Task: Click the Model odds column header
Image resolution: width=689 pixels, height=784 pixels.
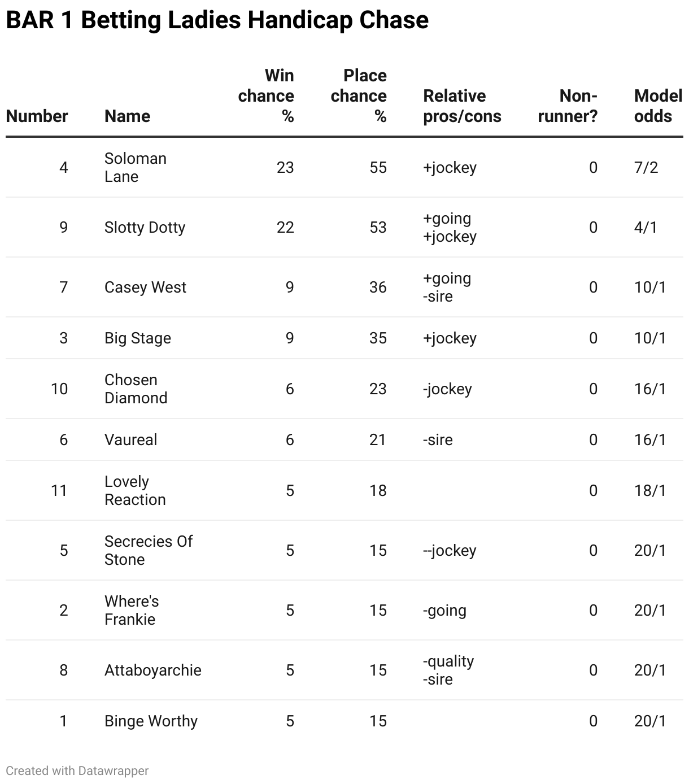Action: click(659, 106)
